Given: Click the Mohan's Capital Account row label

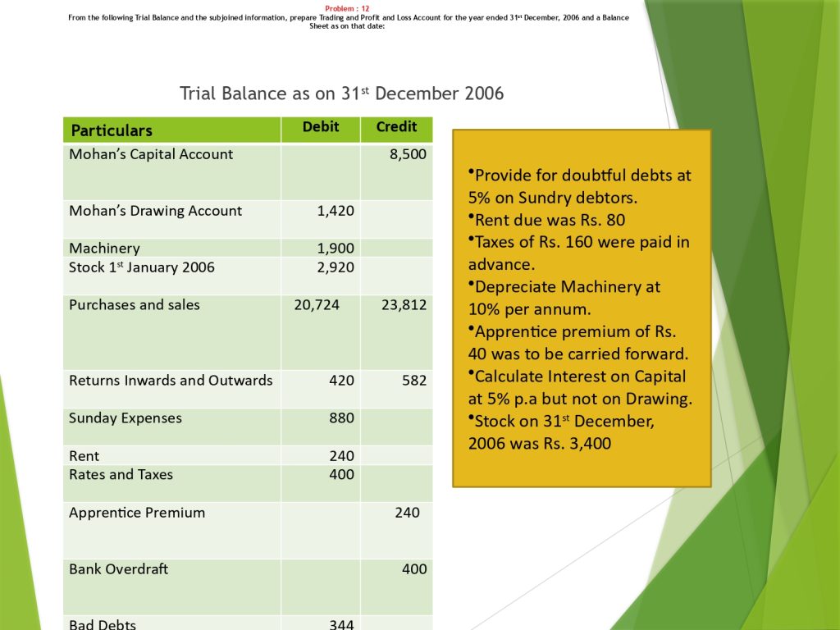Looking at the screenshot, I should [x=151, y=154].
